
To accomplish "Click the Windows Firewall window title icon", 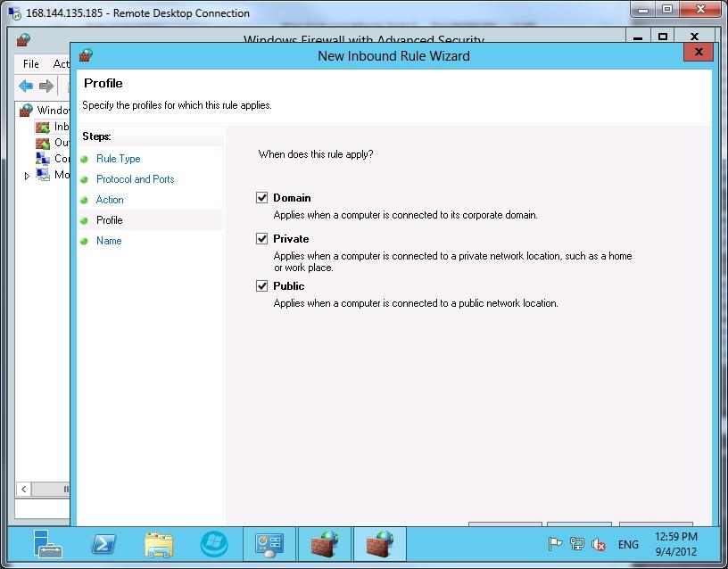I will (x=24, y=40).
